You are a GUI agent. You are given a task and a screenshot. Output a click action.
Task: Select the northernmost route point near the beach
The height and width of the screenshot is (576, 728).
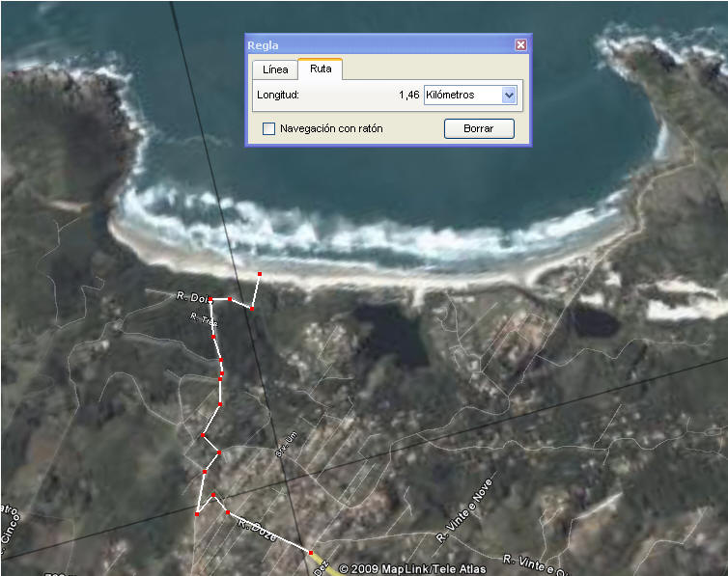(260, 275)
